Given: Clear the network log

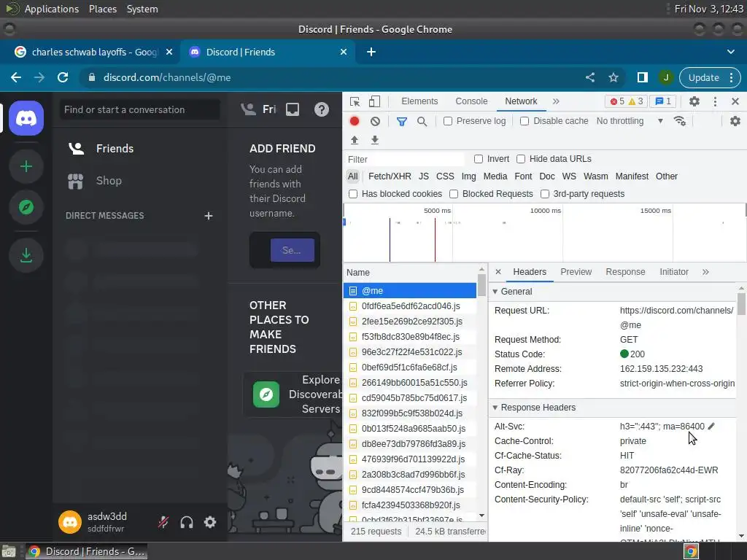Looking at the screenshot, I should click(376, 121).
